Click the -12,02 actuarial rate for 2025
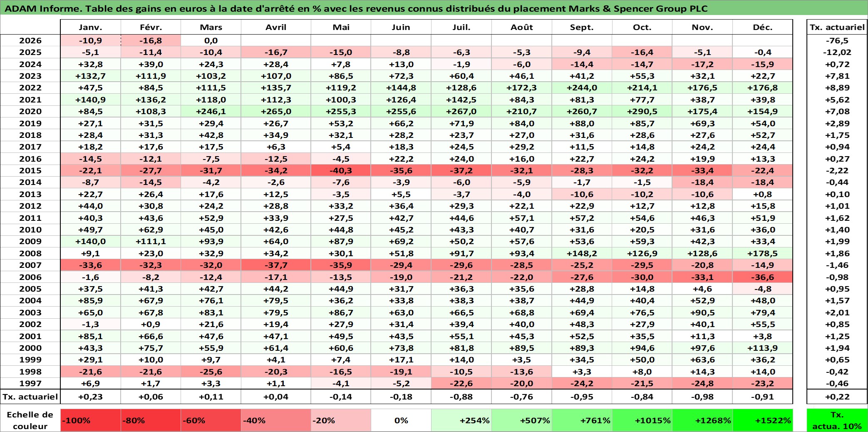Screen dimensions: 868x432 837,52
